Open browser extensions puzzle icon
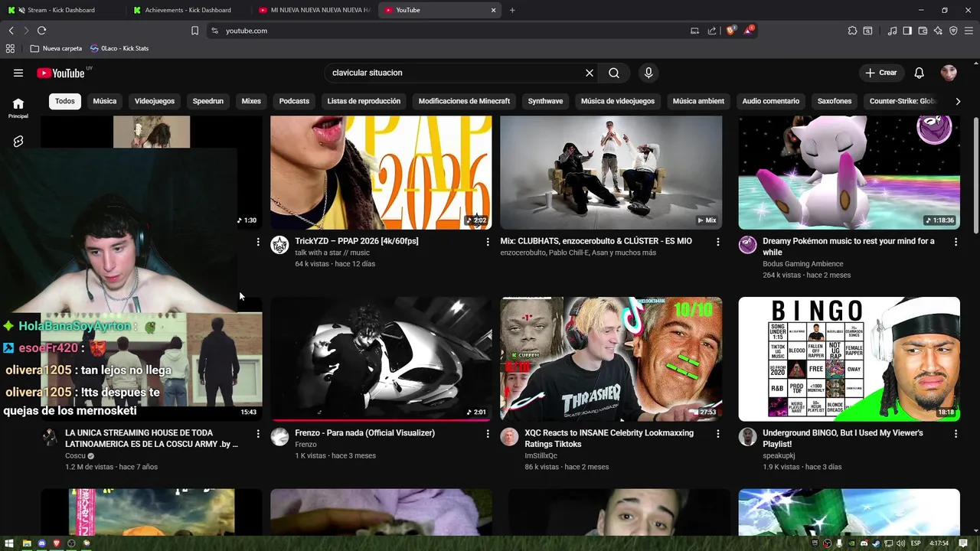 click(852, 31)
